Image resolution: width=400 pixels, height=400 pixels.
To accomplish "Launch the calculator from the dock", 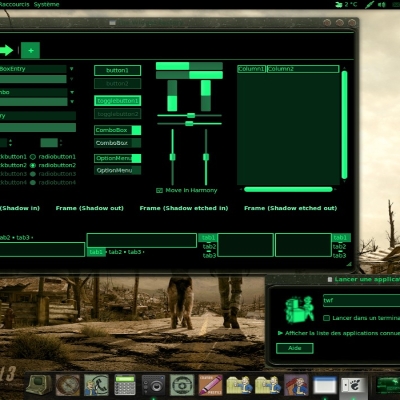I will tap(125, 385).
